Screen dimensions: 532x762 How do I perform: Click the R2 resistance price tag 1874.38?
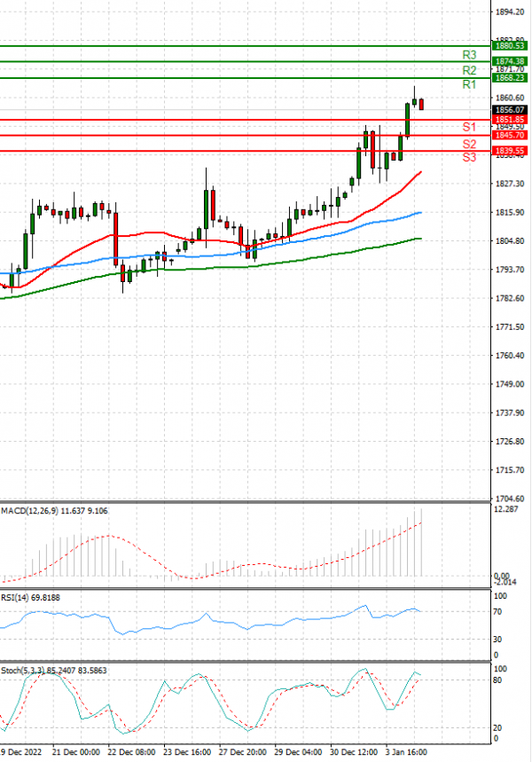(x=509, y=61)
